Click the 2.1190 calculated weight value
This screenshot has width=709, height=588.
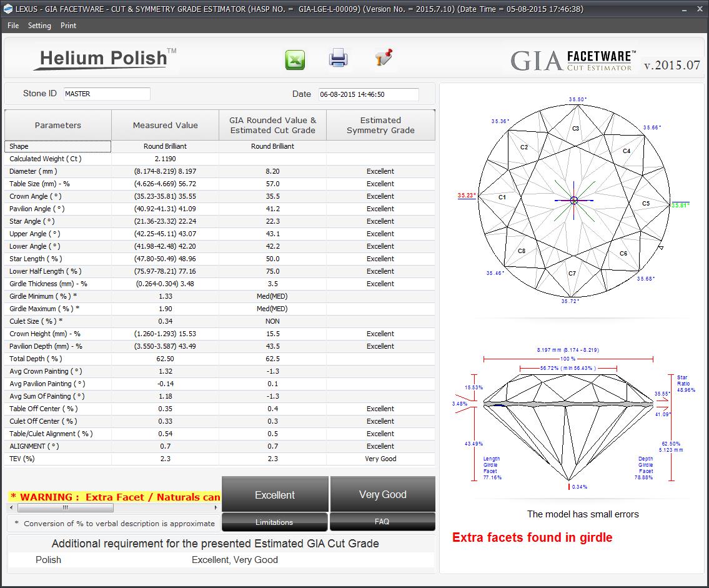(x=165, y=159)
